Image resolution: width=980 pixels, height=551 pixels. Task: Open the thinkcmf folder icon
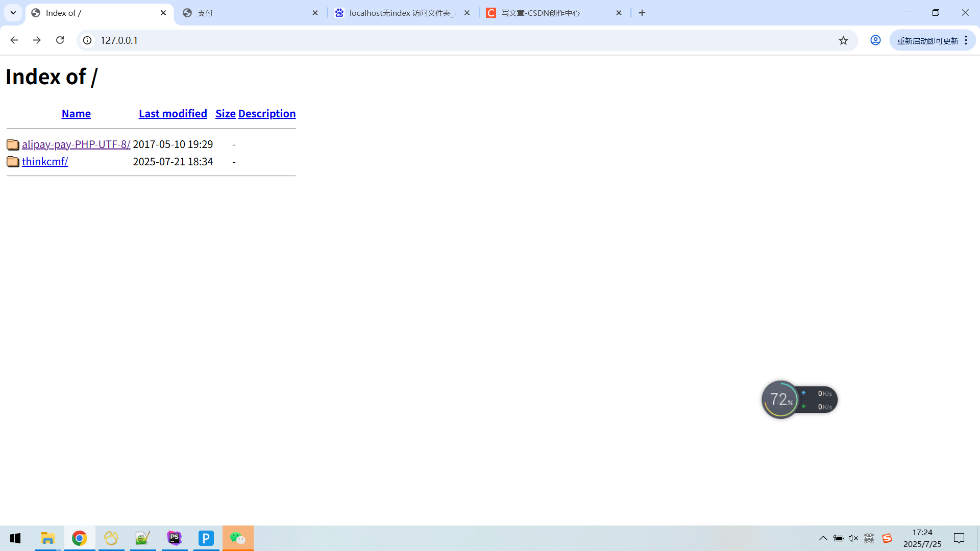point(13,162)
